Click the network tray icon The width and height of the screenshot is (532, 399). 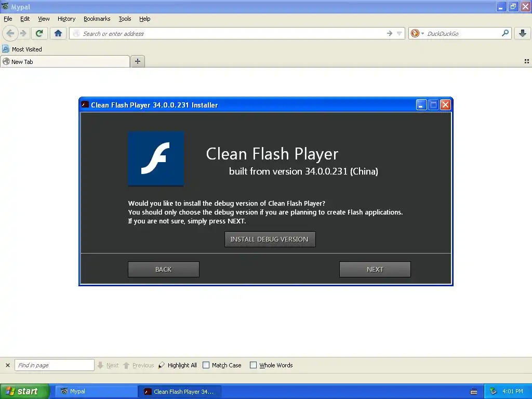pos(494,391)
